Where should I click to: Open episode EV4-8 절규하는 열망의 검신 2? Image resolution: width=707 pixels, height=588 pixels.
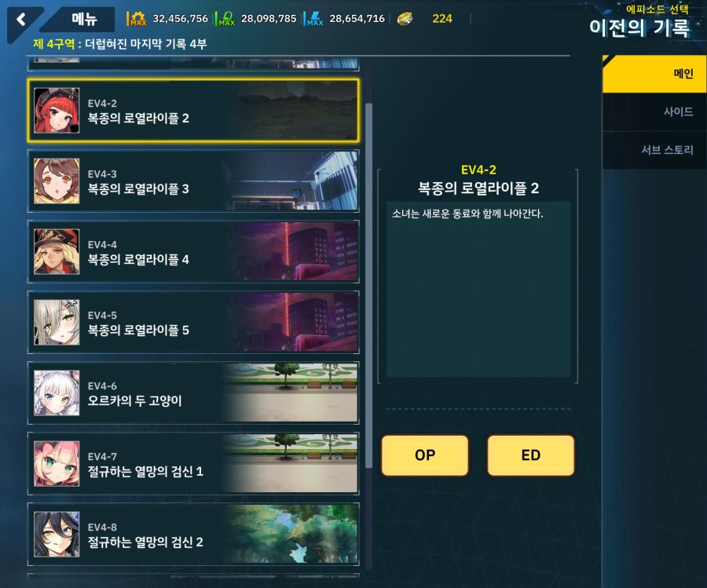click(193, 535)
